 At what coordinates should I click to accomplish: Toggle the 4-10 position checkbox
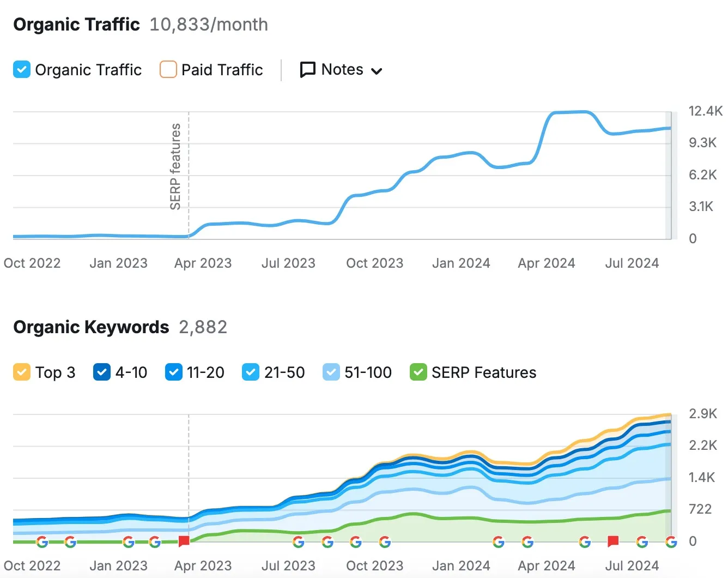tap(102, 372)
